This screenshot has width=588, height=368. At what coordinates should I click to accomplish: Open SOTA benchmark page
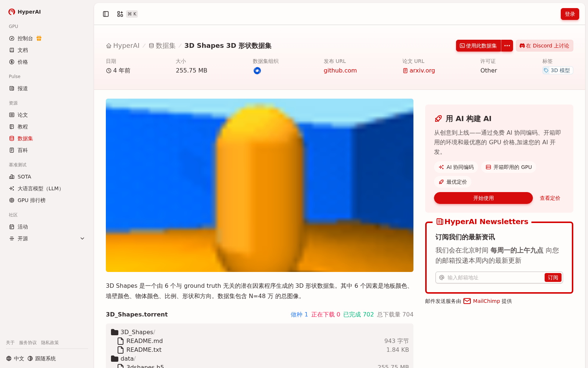(47, 177)
